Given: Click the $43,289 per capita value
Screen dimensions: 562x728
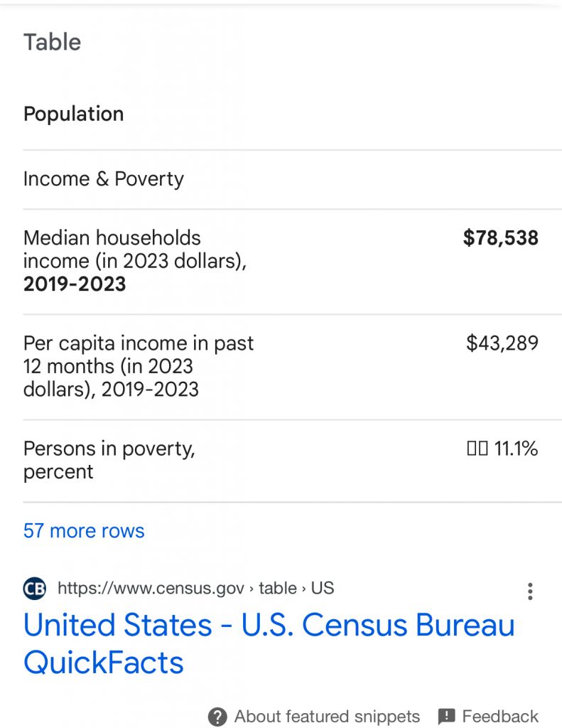Looking at the screenshot, I should pyautogui.click(x=502, y=343).
